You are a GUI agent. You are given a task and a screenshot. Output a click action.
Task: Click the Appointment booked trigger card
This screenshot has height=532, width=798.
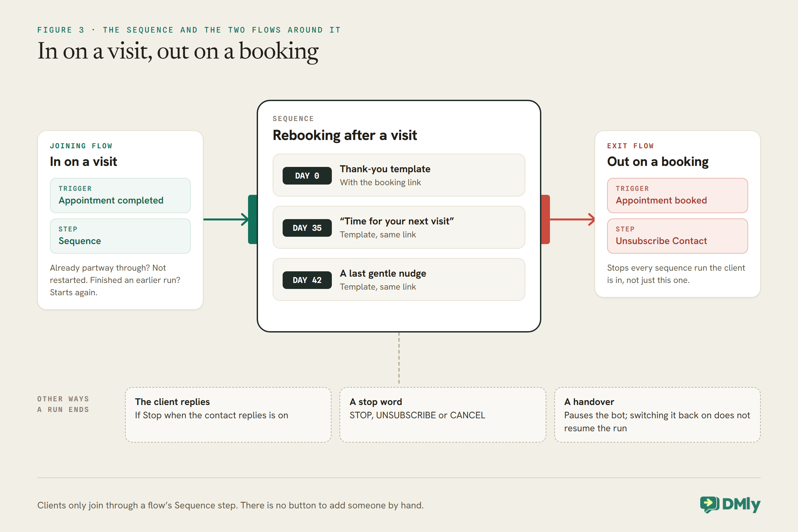click(x=678, y=196)
